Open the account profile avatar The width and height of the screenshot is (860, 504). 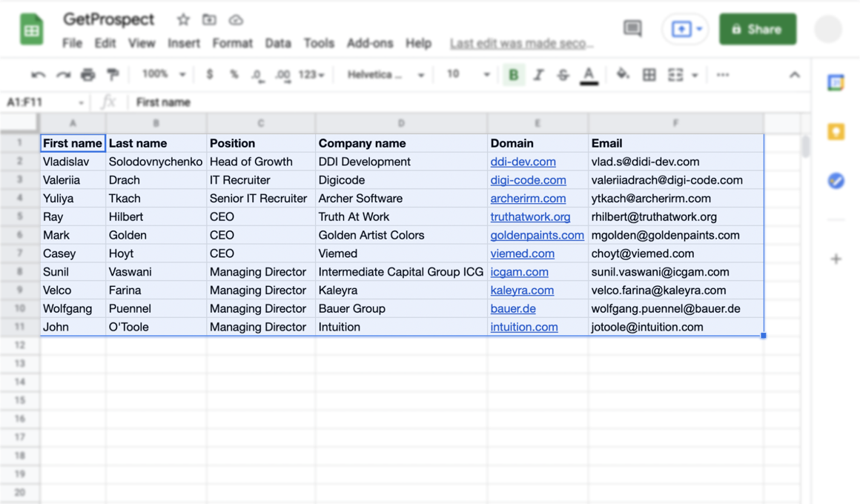(827, 29)
